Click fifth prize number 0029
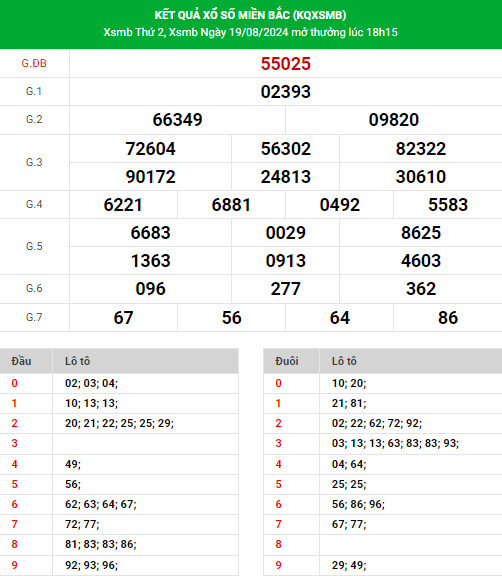The height and width of the screenshot is (576, 502). click(286, 233)
